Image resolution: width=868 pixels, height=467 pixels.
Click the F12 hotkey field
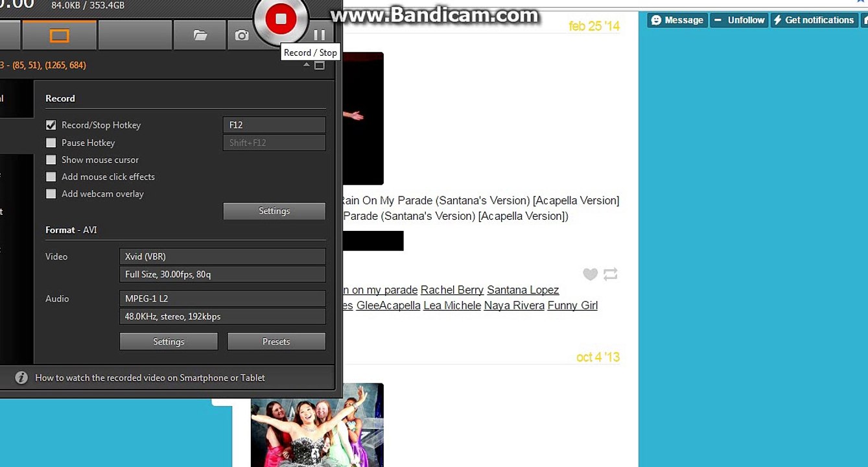coord(274,125)
